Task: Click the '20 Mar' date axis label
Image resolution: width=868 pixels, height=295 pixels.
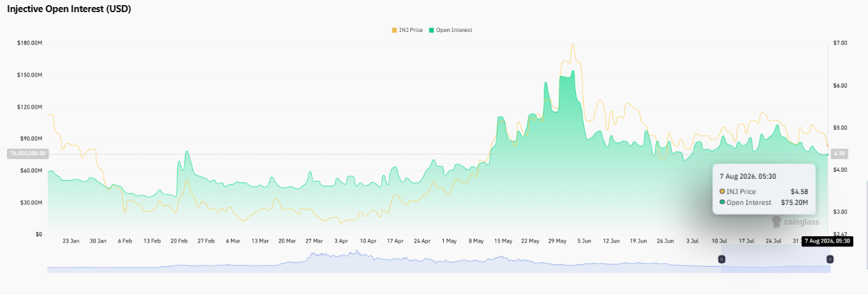Action: 287,241
